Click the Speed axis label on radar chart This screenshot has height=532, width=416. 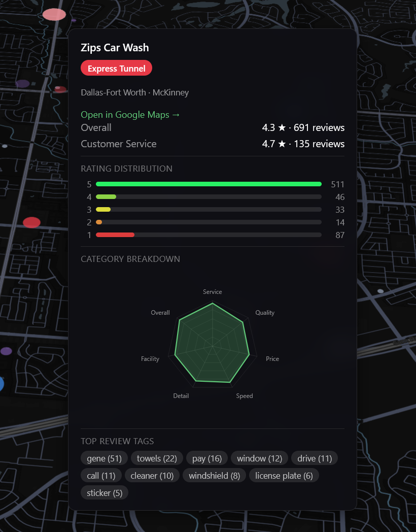244,395
